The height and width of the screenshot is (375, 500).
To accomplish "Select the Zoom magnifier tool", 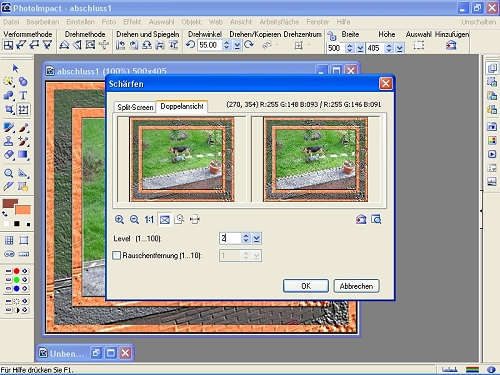I will [9, 173].
